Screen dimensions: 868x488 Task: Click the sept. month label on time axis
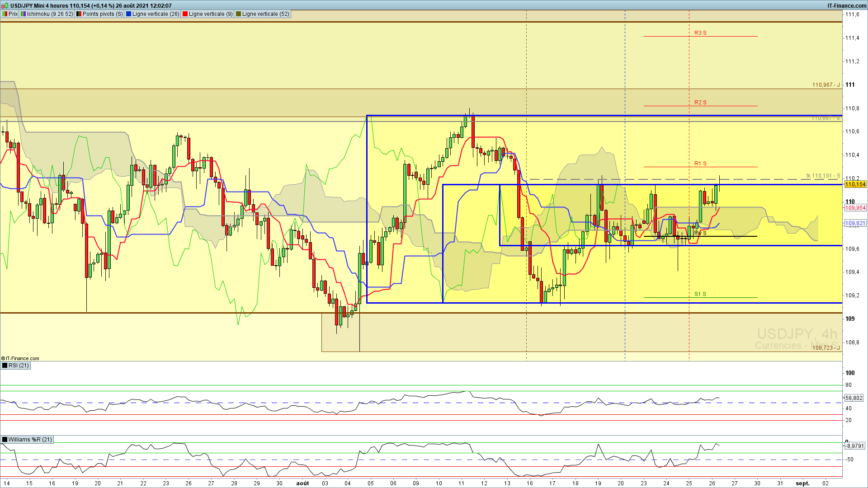803,483
